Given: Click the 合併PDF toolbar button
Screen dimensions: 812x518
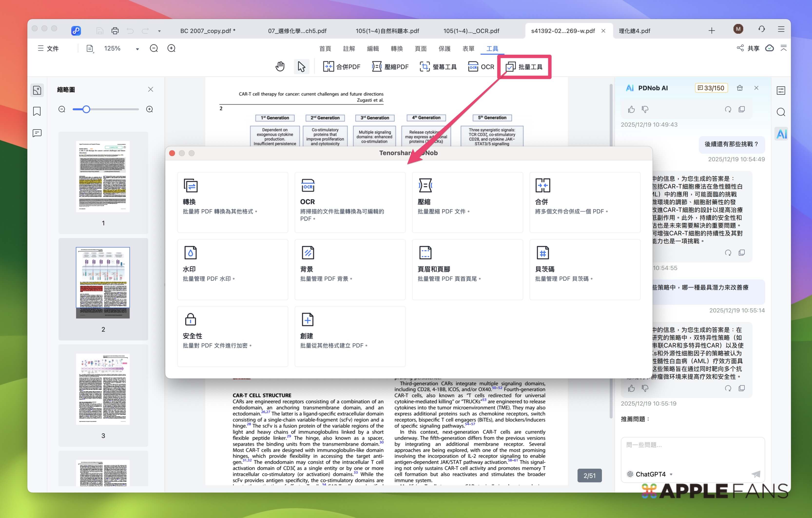Looking at the screenshot, I should [342, 67].
